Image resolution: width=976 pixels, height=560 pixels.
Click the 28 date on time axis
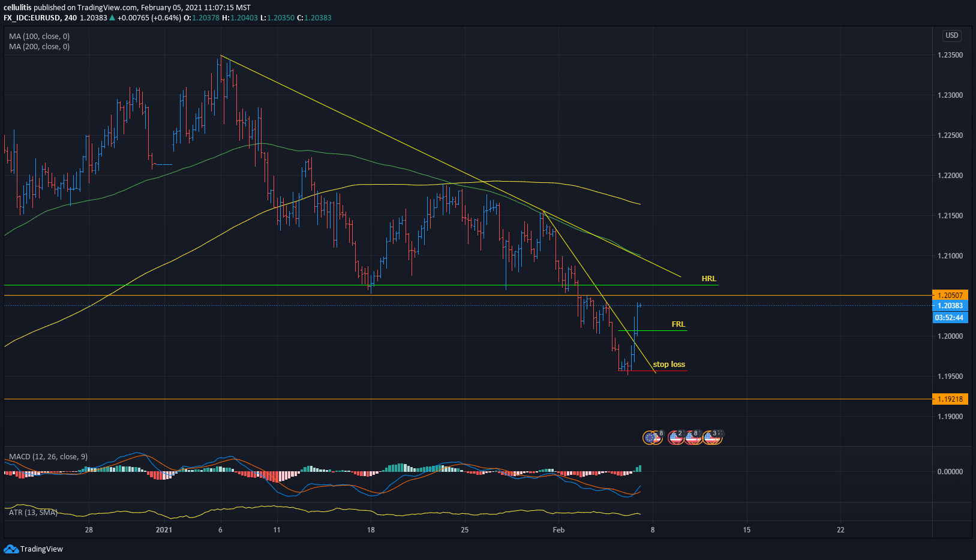click(x=89, y=530)
